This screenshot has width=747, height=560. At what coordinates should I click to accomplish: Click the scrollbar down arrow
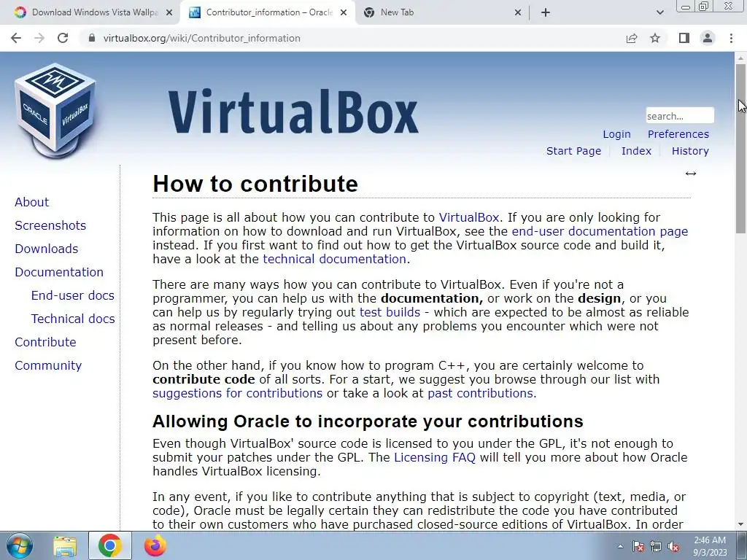[740, 524]
